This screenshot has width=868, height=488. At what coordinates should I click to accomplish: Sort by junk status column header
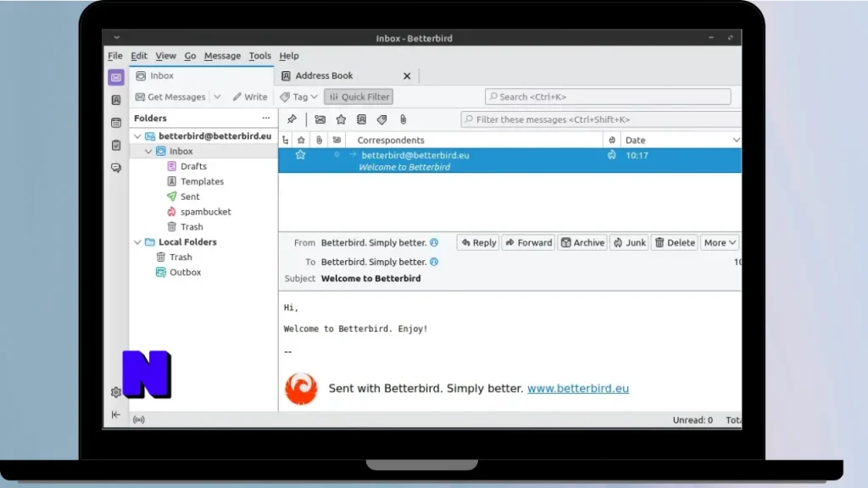(612, 141)
